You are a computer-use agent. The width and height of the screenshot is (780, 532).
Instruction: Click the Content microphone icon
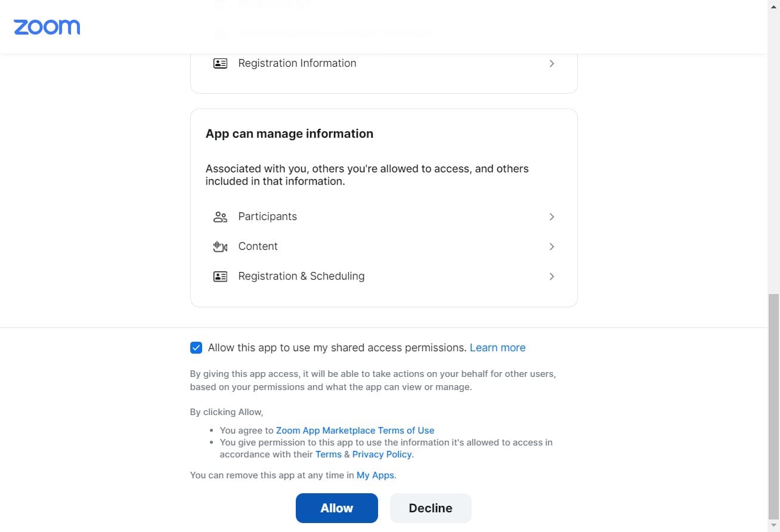[x=220, y=246]
